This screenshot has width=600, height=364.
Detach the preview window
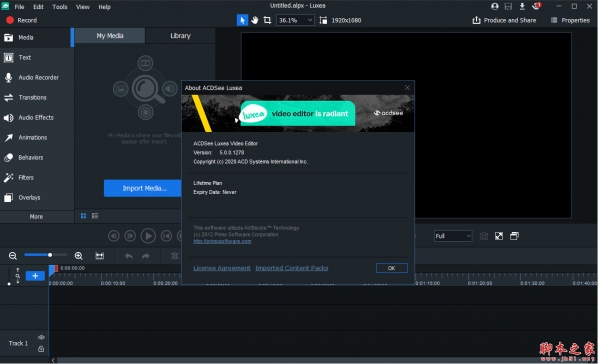[x=514, y=236]
